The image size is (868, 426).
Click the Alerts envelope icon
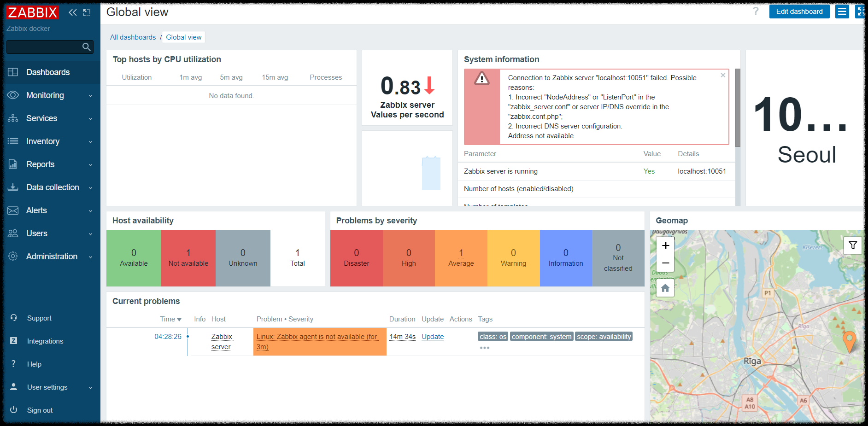pos(13,210)
